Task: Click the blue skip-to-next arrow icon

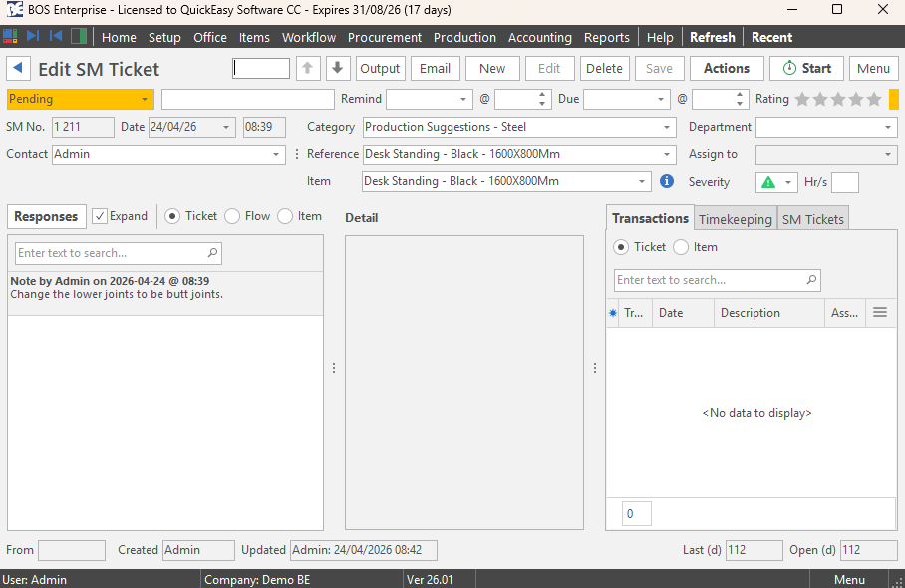Action: coord(33,36)
